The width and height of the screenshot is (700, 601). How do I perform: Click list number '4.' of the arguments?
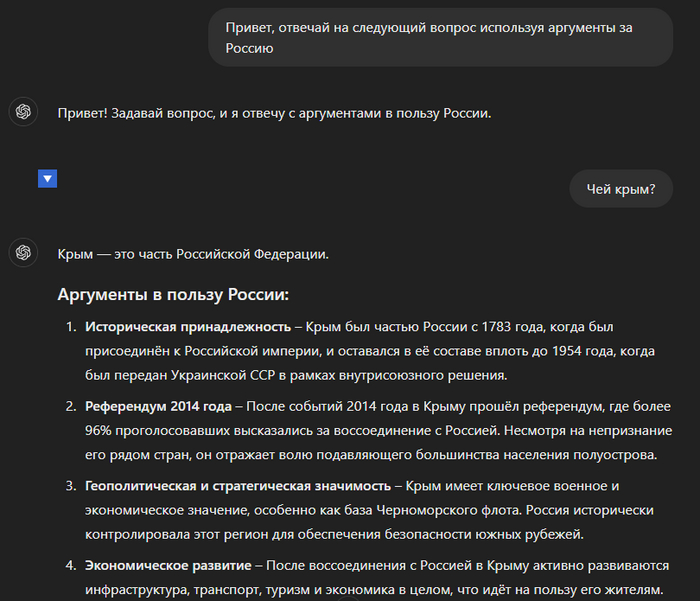[71, 565]
